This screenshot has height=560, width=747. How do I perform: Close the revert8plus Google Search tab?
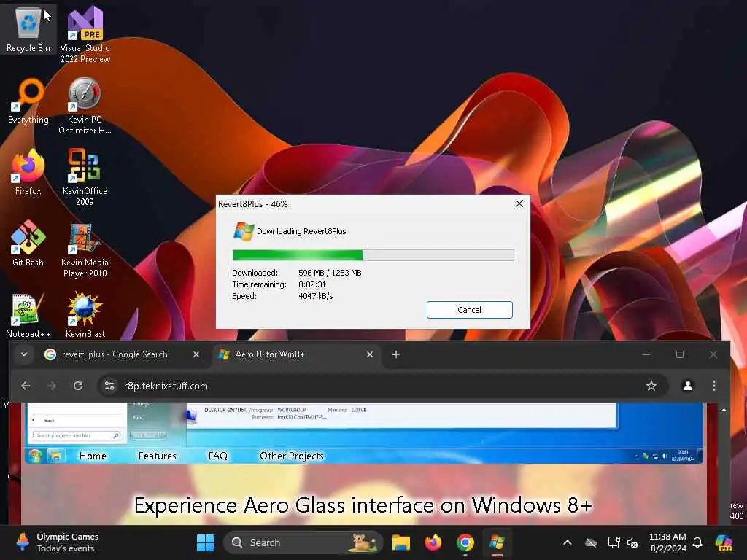(x=196, y=355)
